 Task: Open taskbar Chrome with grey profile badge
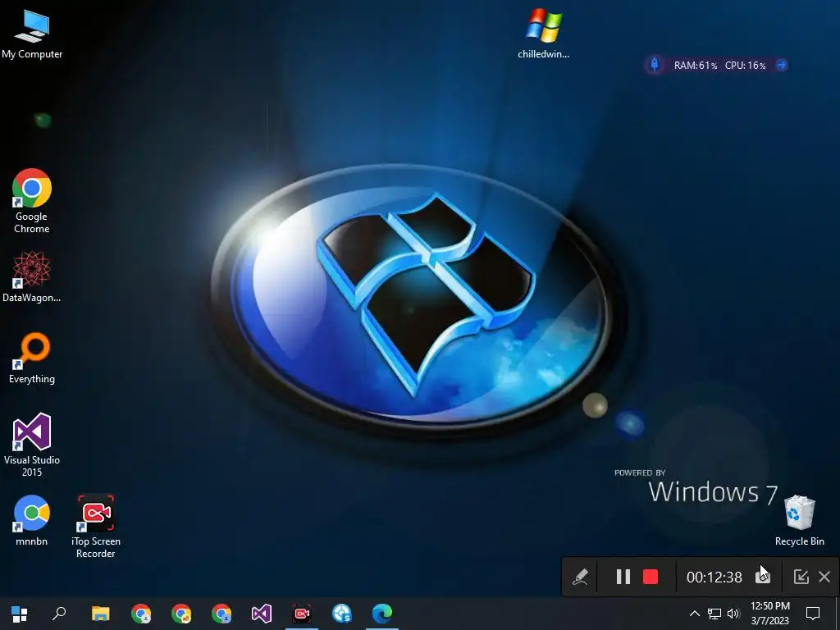[x=141, y=614]
